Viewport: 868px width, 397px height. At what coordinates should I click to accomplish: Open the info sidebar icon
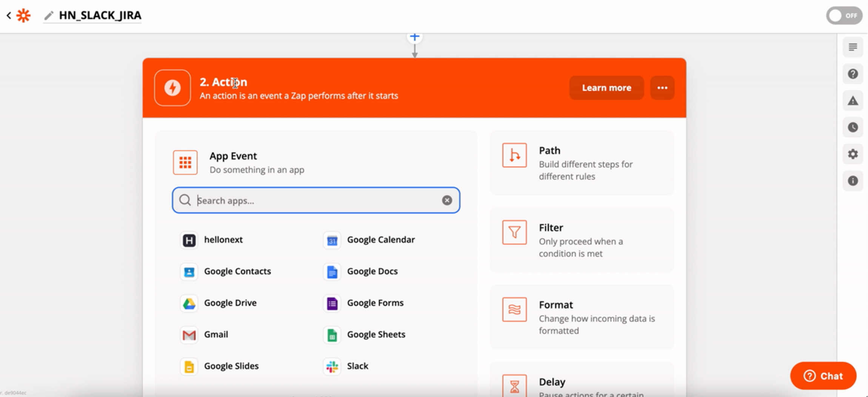[x=853, y=181]
